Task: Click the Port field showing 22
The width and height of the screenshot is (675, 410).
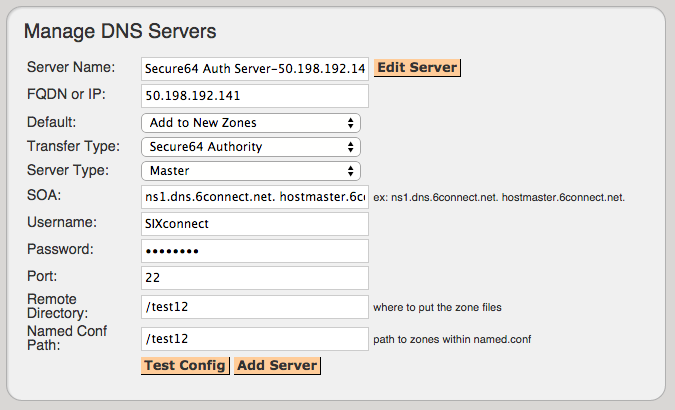Action: point(255,278)
